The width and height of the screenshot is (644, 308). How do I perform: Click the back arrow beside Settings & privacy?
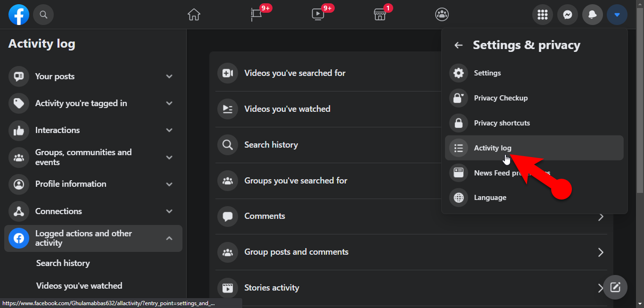tap(458, 45)
